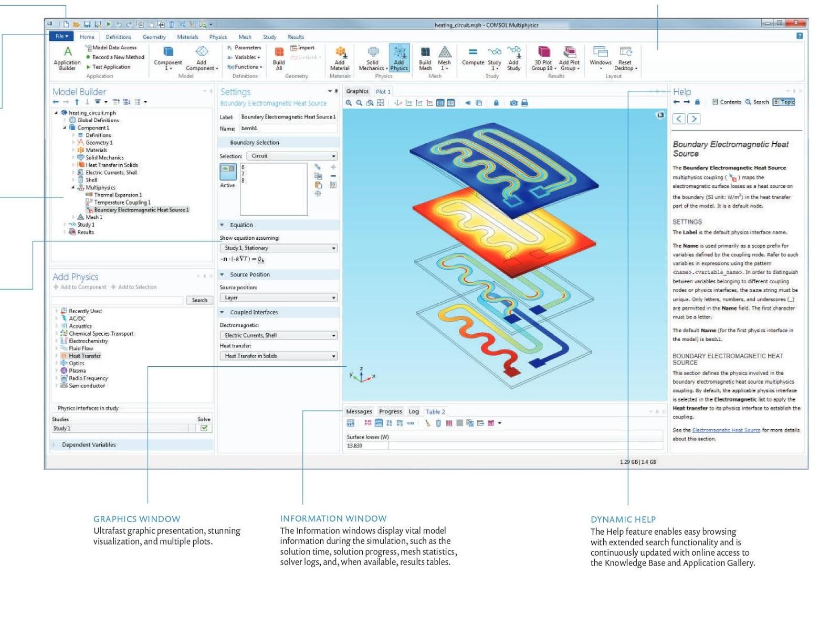Collapse the Equation section
Screen dimensions: 840x627
[x=222, y=225]
